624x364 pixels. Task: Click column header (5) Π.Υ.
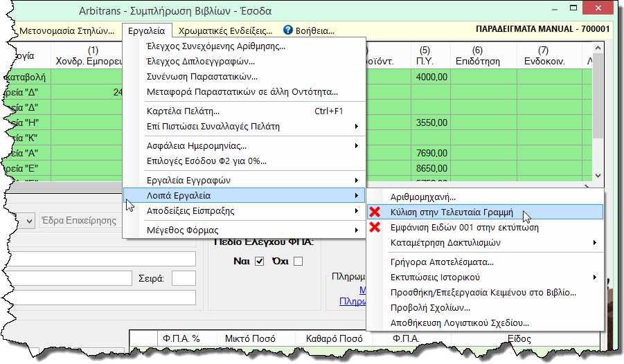425,55
